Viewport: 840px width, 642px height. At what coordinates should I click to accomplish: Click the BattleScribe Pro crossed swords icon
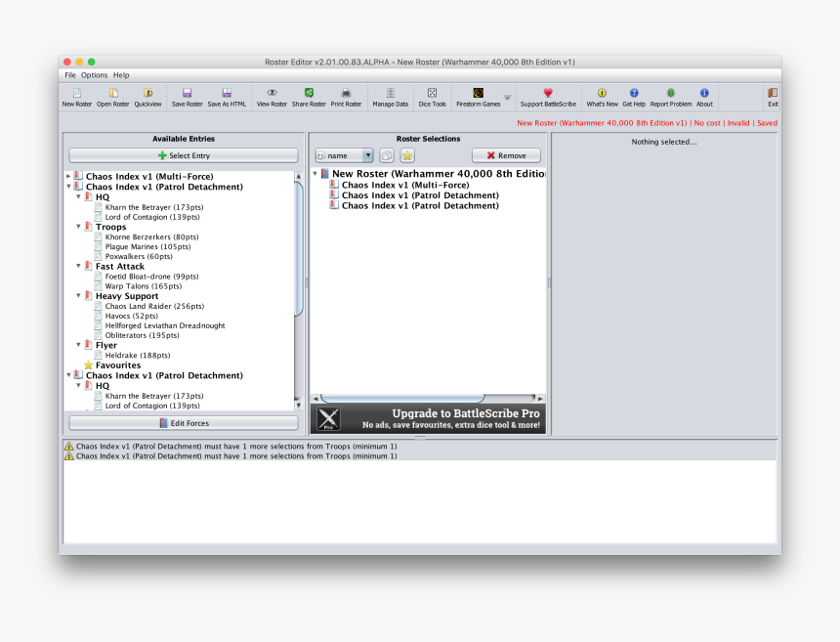(328, 418)
